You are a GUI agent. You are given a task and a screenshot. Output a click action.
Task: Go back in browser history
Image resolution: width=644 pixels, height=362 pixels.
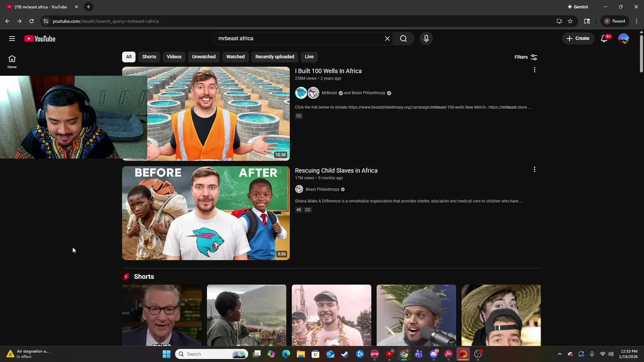pyautogui.click(x=7, y=21)
